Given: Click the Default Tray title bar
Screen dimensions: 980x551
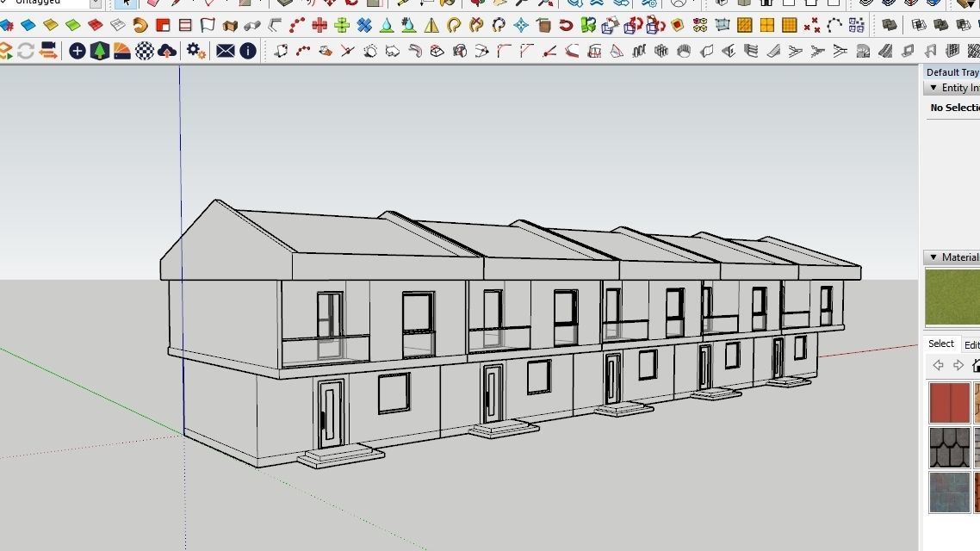Looking at the screenshot, I should (952, 71).
